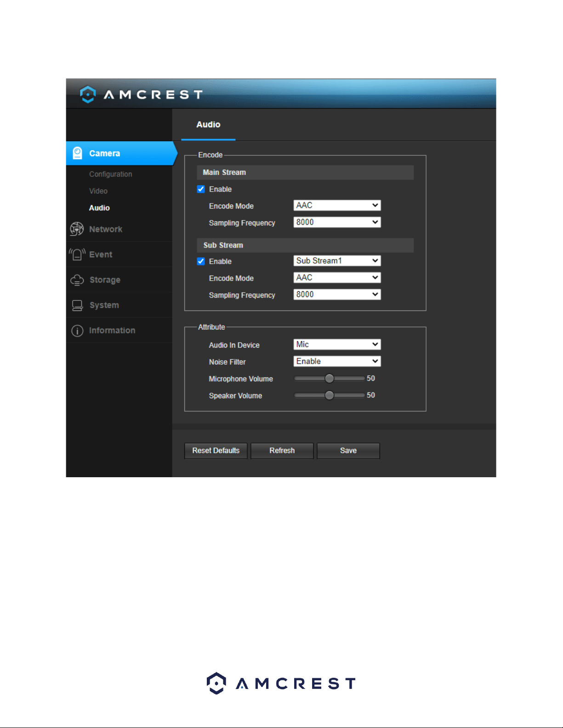Click the Microphone Volume value 50
563x728 pixels.
[x=371, y=378]
